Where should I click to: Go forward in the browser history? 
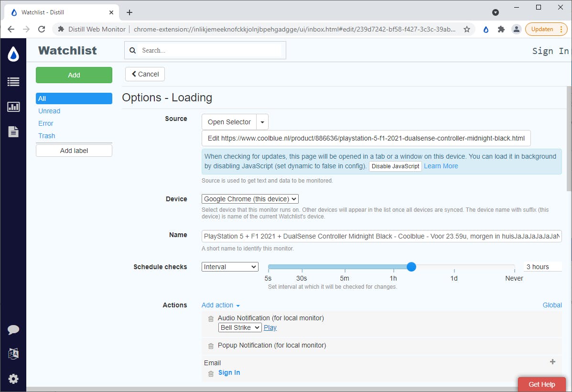click(x=26, y=29)
